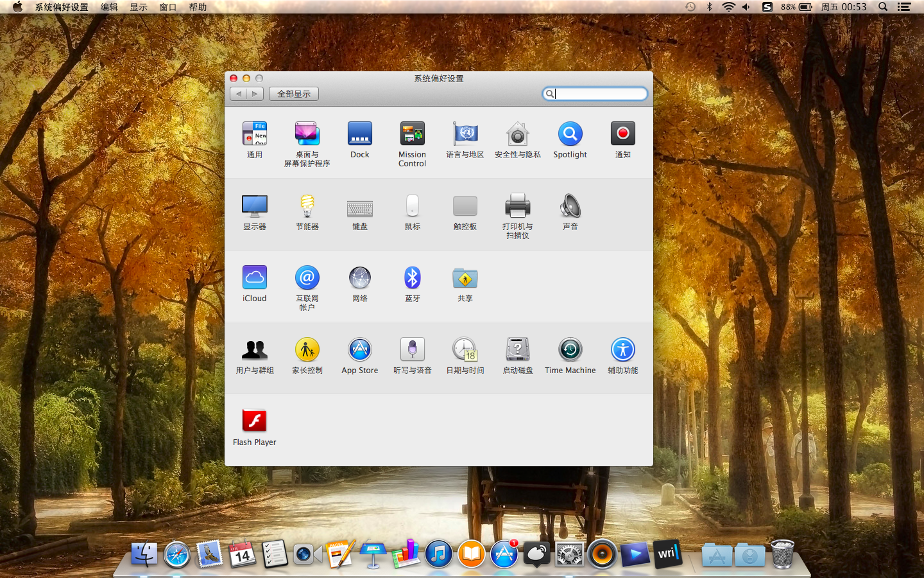Screen dimensions: 924x578
Task: Focus the preferences search field
Action: click(x=595, y=94)
